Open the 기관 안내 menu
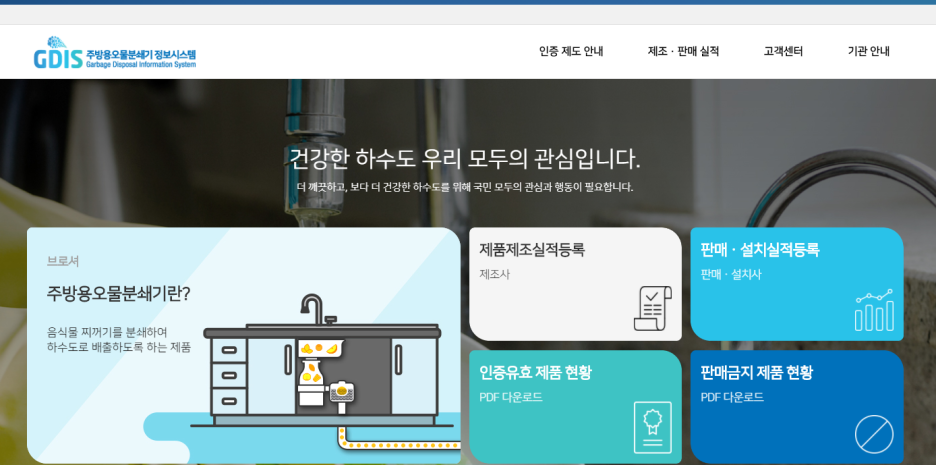This screenshot has width=936, height=465. [x=869, y=51]
